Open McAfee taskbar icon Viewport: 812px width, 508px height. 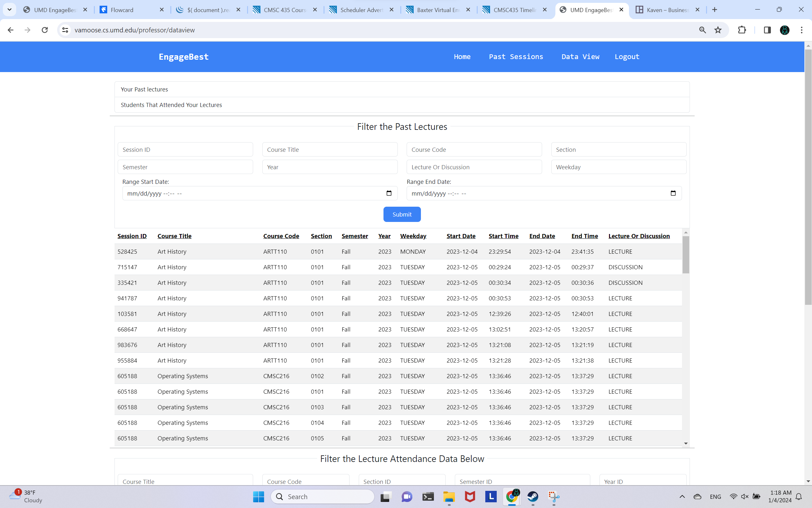(470, 497)
